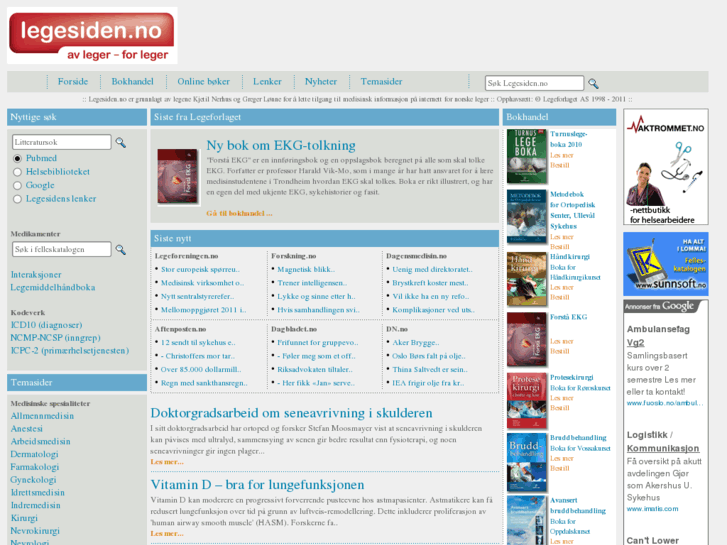This screenshot has width=727, height=545.
Task: Open the 12 sendt til sykehus e.. news item
Action: pos(198,343)
